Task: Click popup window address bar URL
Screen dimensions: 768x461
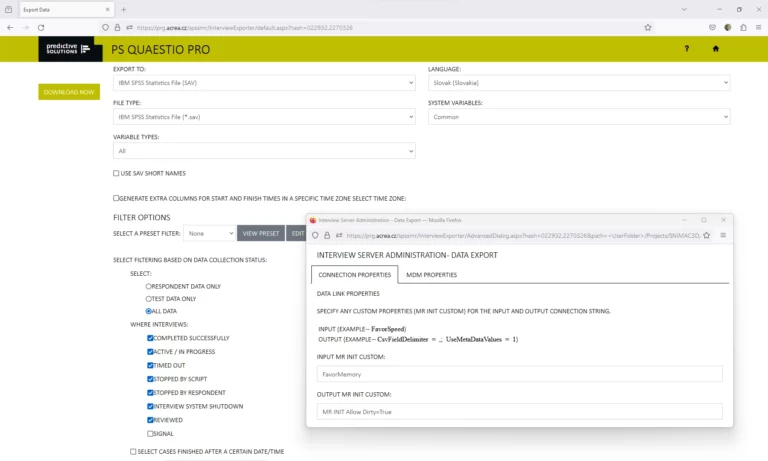Action: click(523, 235)
